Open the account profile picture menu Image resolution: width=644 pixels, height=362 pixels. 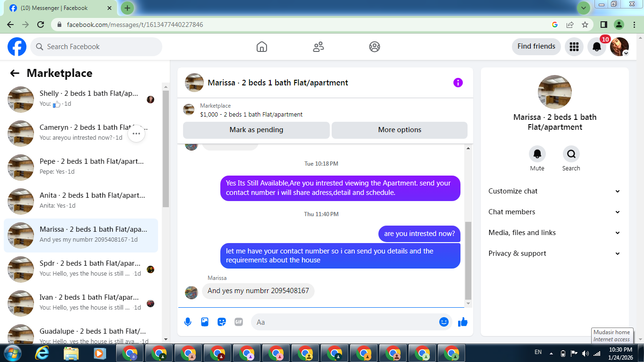point(619,47)
